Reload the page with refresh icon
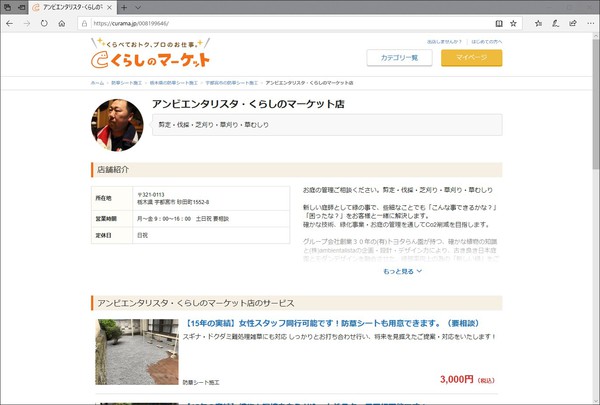 (44, 23)
